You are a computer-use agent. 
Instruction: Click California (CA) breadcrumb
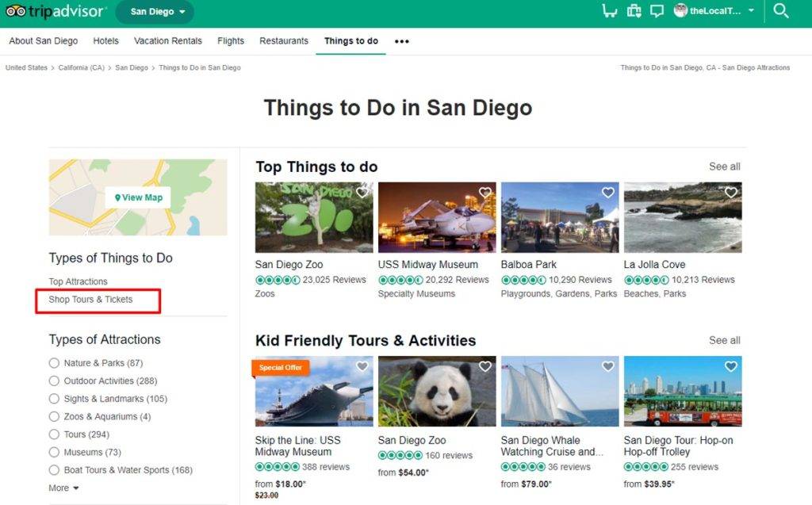tap(82, 68)
